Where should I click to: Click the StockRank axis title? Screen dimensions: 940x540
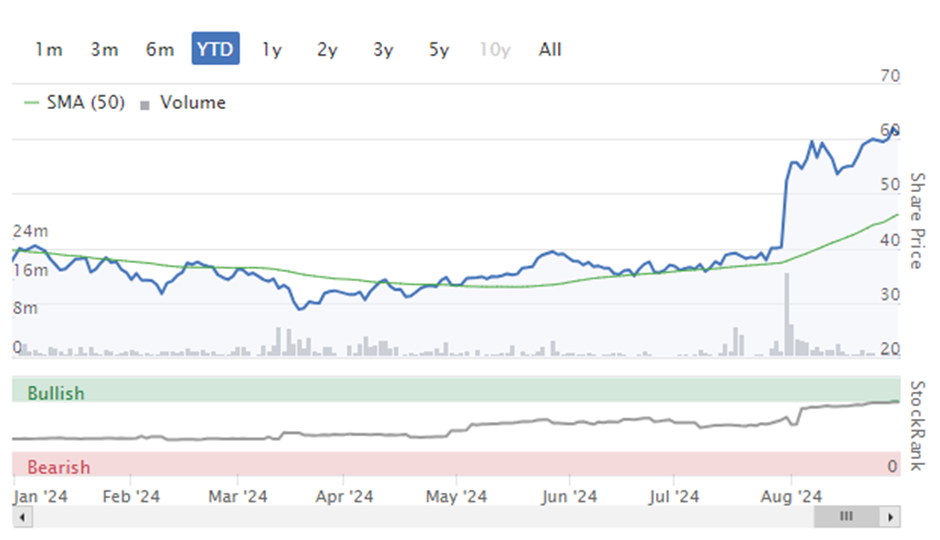point(917,426)
